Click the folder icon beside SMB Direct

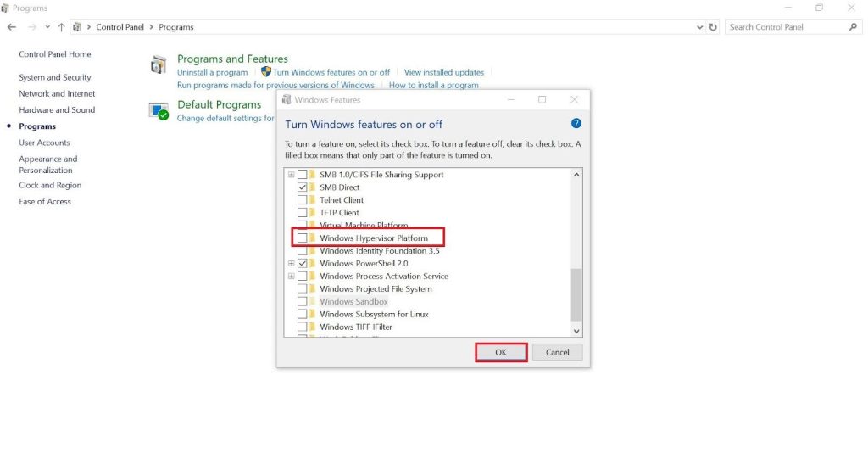[x=313, y=187]
